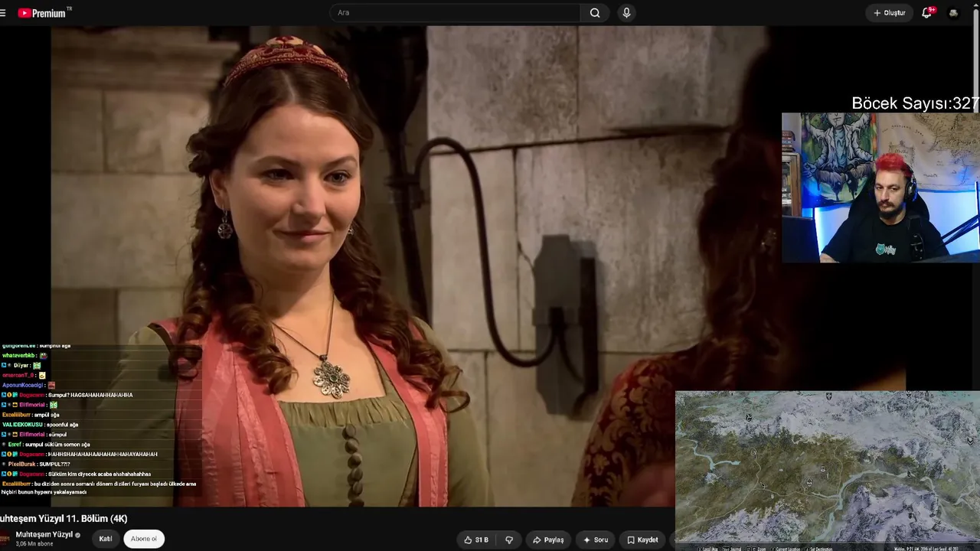Click title "Muhteşem Yüzyıl 11. Bölüm (4K)"

[x=64, y=519]
